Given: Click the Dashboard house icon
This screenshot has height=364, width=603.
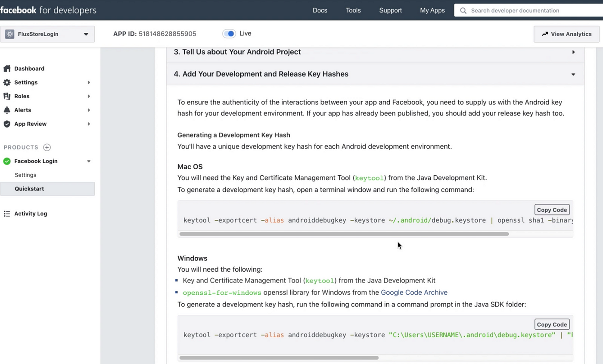Looking at the screenshot, I should coord(7,68).
